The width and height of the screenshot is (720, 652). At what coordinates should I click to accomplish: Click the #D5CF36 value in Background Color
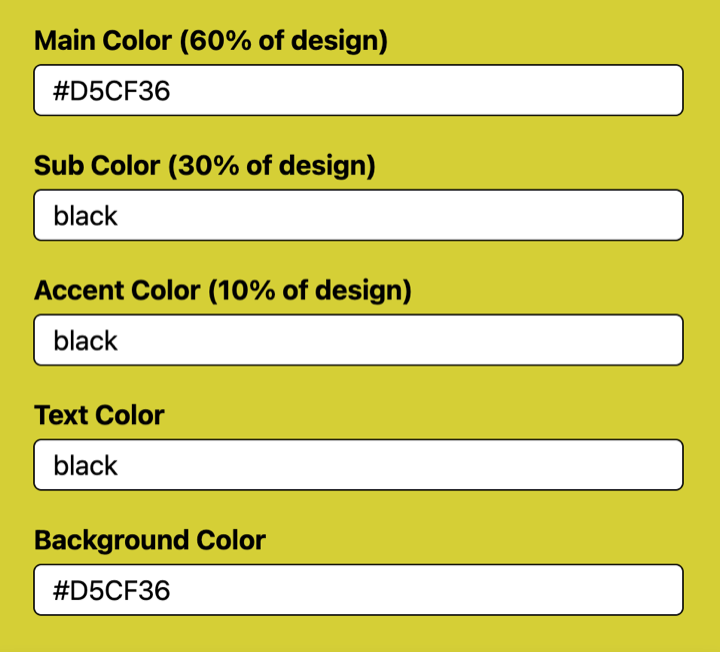112,591
